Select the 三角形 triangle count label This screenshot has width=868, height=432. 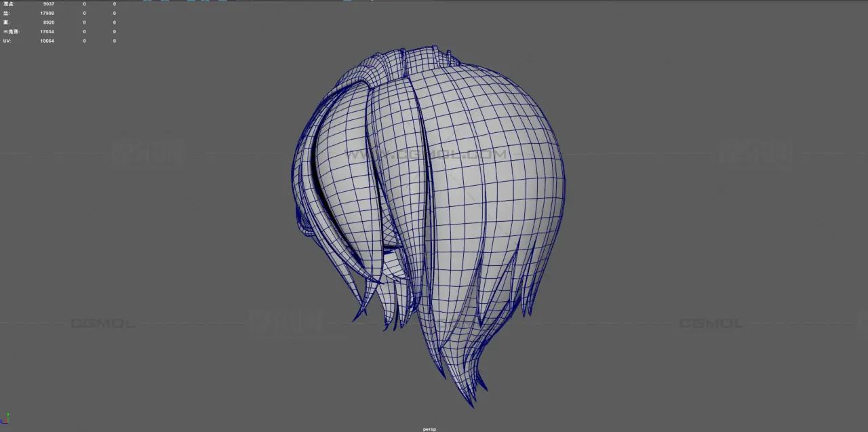click(x=11, y=31)
